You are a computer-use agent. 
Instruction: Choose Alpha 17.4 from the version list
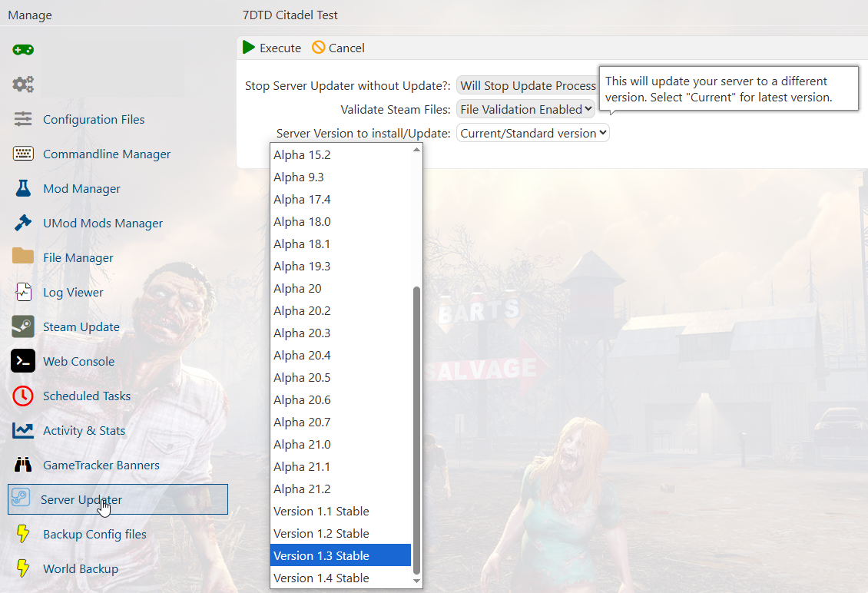coord(340,199)
